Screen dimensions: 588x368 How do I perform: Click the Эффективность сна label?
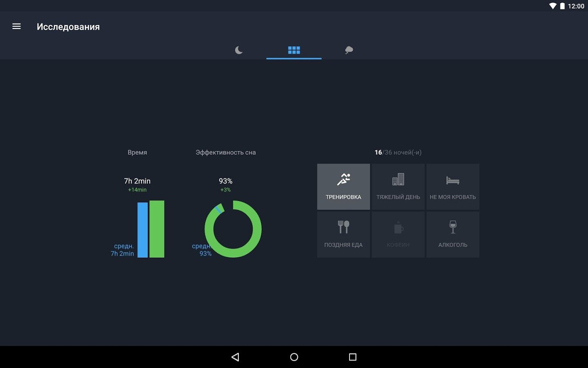point(225,153)
